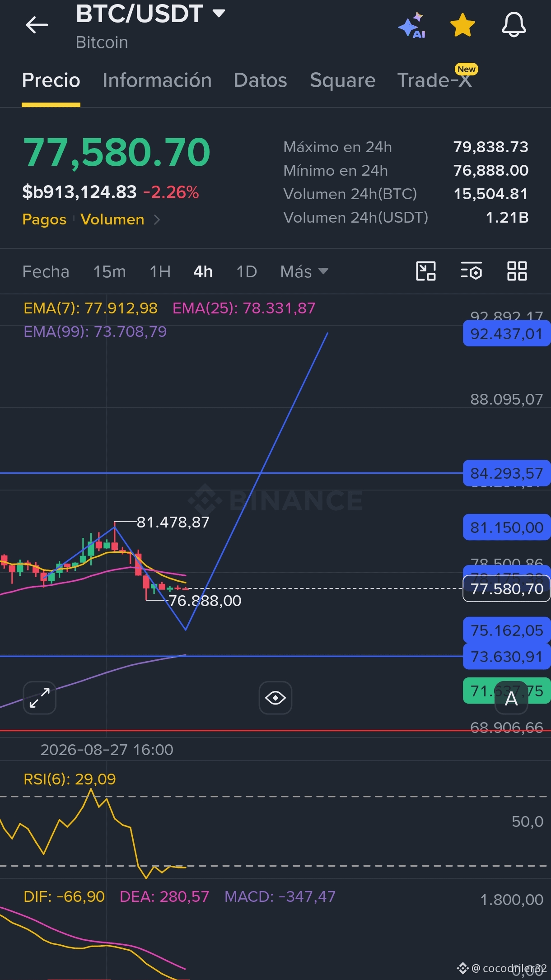The image size is (551, 980).
Task: Tap the Volumen link
Action: click(112, 219)
